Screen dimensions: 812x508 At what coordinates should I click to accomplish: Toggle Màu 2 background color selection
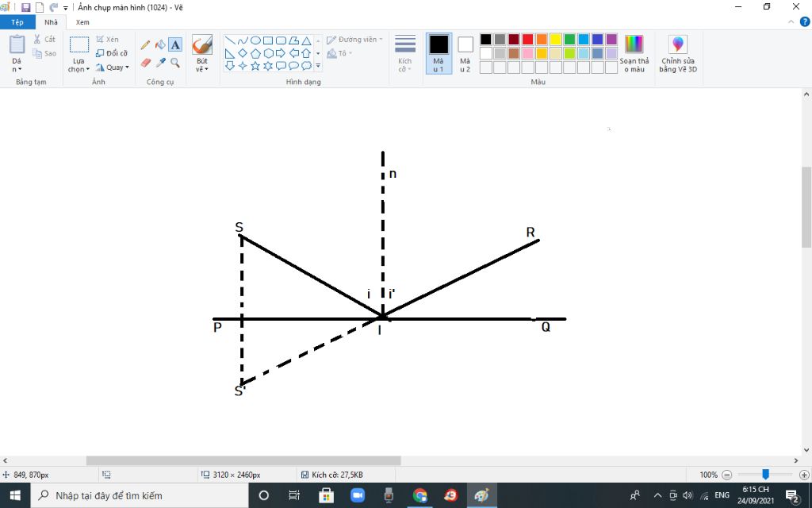[465, 53]
